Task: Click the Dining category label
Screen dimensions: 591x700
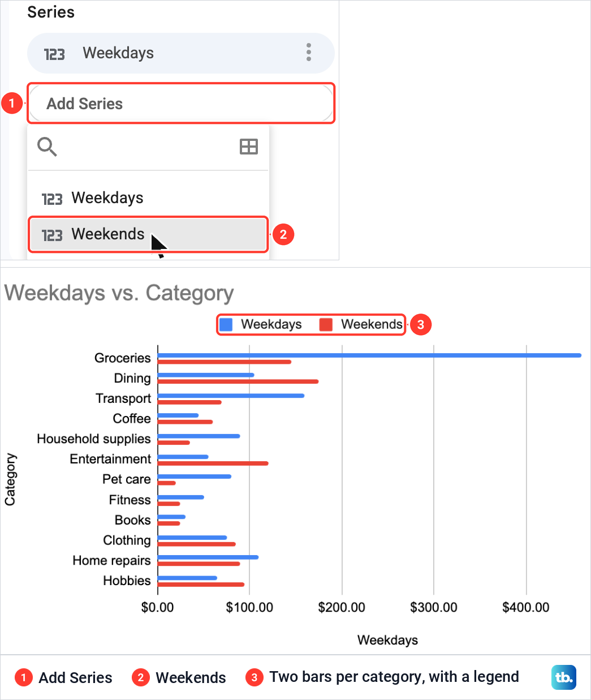Action: click(132, 379)
